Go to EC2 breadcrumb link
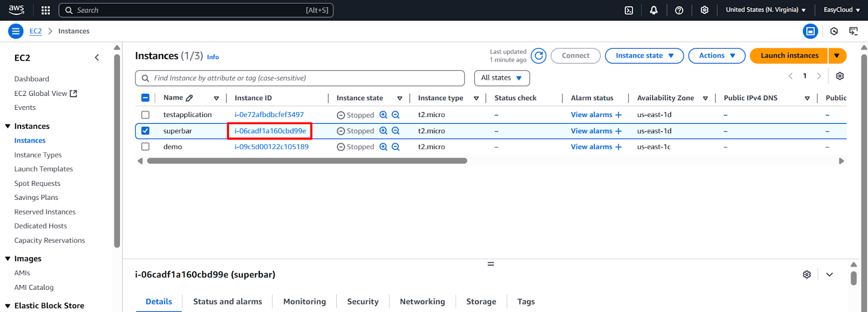The height and width of the screenshot is (312, 868). point(36,31)
